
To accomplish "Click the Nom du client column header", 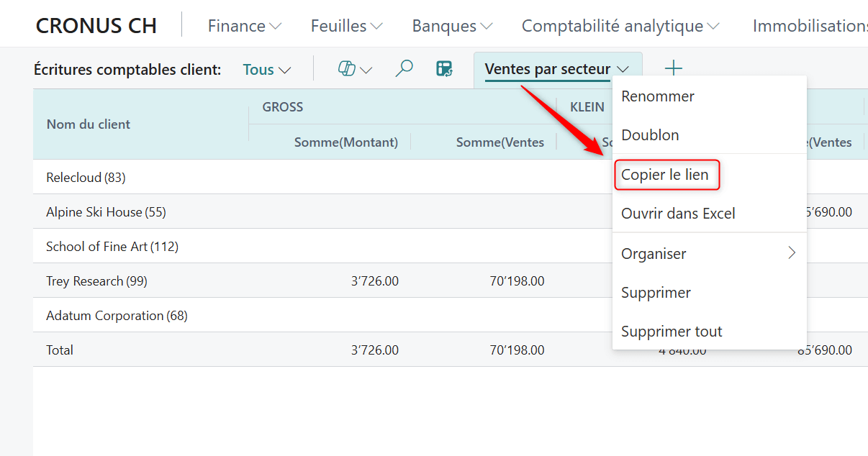I will pyautogui.click(x=89, y=124).
